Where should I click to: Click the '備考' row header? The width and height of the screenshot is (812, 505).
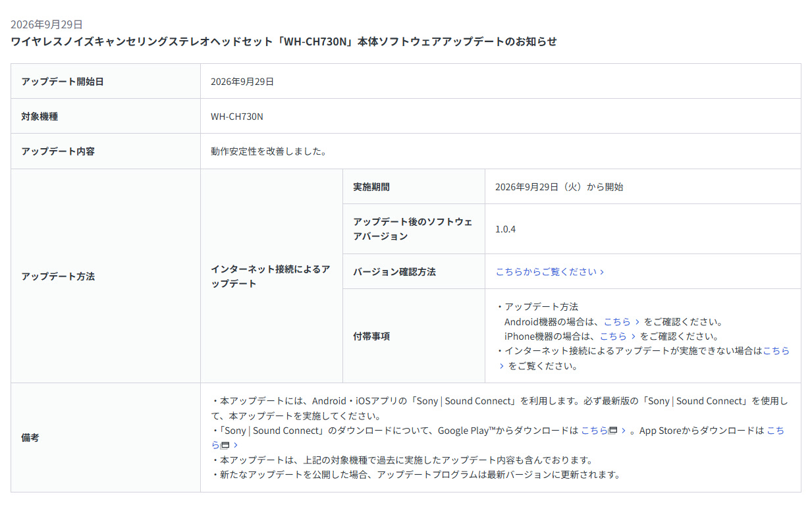105,437
